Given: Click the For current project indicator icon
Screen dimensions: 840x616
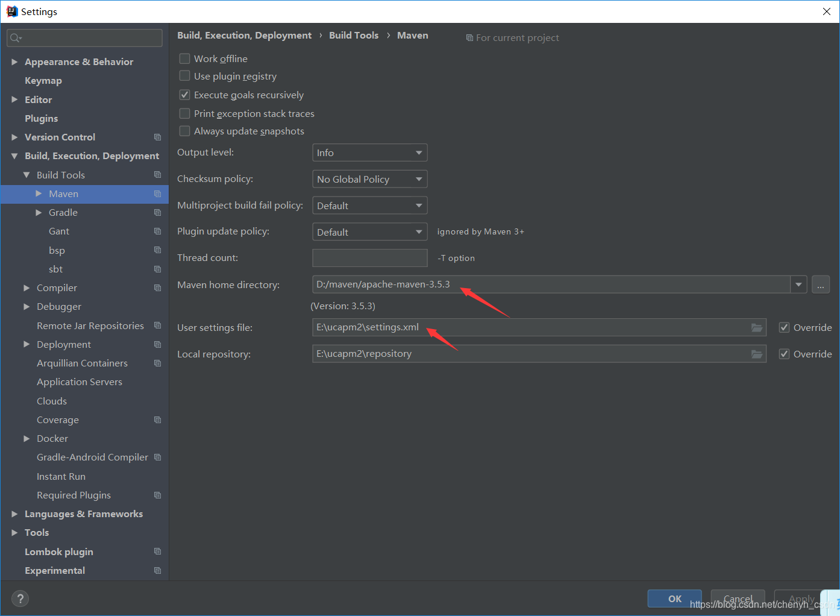Looking at the screenshot, I should pyautogui.click(x=469, y=38).
